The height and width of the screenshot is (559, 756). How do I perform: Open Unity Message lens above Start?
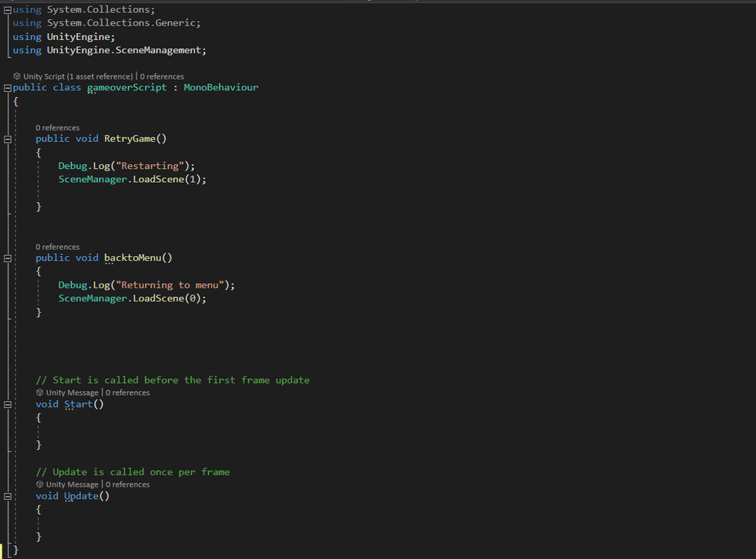tap(72, 392)
